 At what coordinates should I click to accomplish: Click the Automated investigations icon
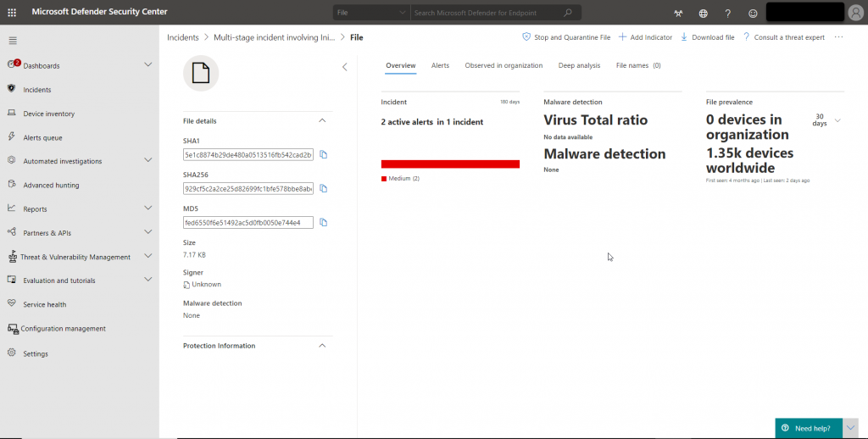click(x=12, y=160)
